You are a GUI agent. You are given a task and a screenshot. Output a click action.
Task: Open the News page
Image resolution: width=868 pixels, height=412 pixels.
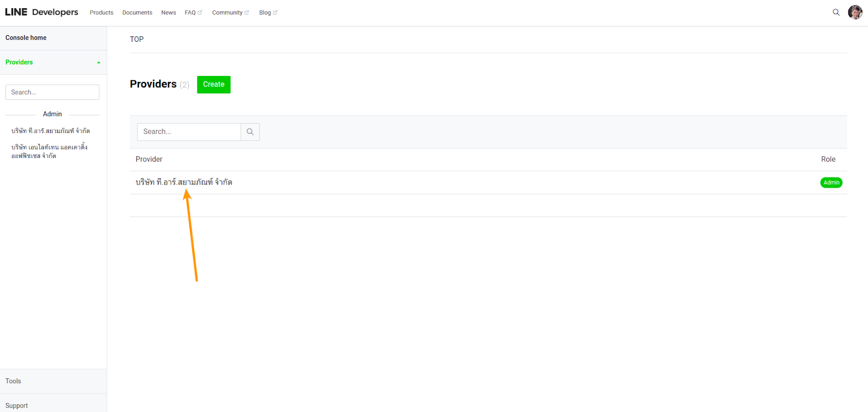[x=169, y=12]
